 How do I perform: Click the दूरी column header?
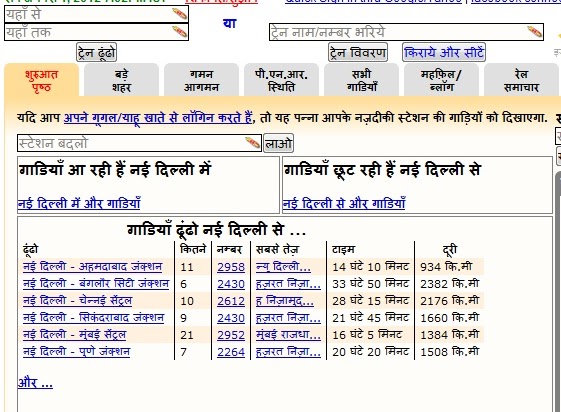click(450, 249)
